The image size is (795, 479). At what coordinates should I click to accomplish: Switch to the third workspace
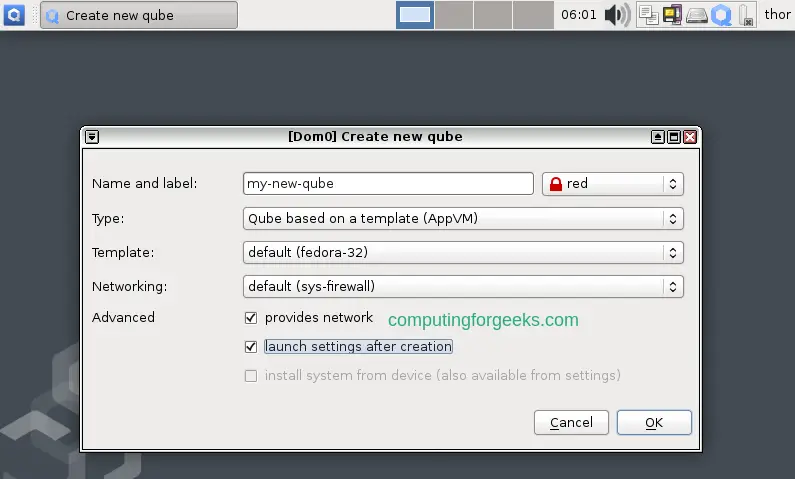tap(493, 15)
